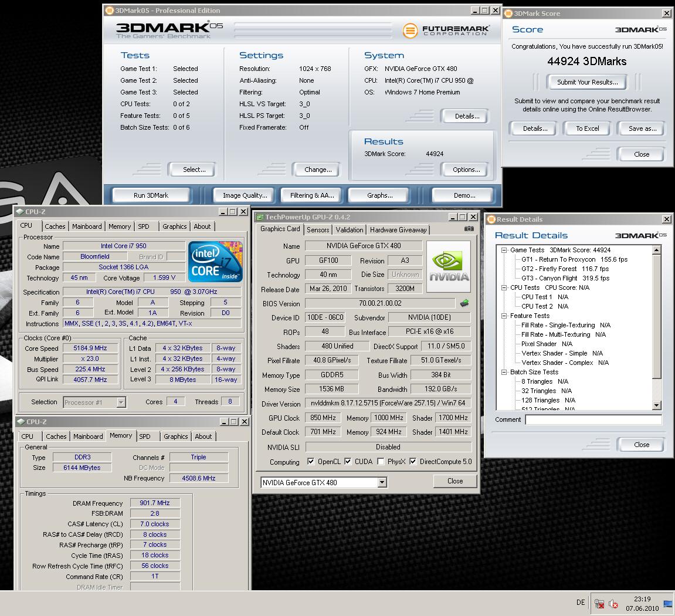
Task: Toggle the CUDA checkbox in GPU-Z
Action: pyautogui.click(x=348, y=461)
